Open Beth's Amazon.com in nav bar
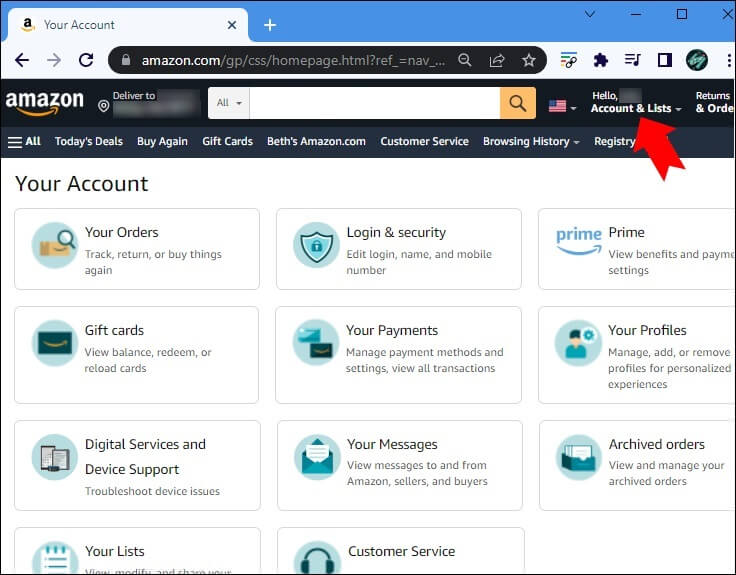 tap(316, 142)
